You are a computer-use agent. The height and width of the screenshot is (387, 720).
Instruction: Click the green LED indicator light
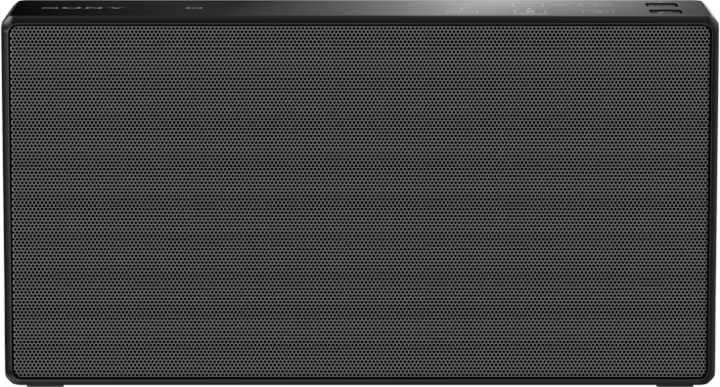pos(660,2)
